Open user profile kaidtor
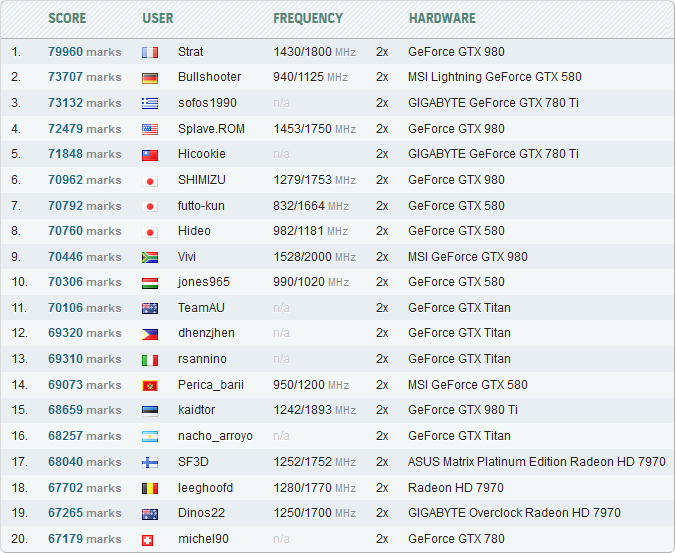This screenshot has height=553, width=675. [199, 410]
